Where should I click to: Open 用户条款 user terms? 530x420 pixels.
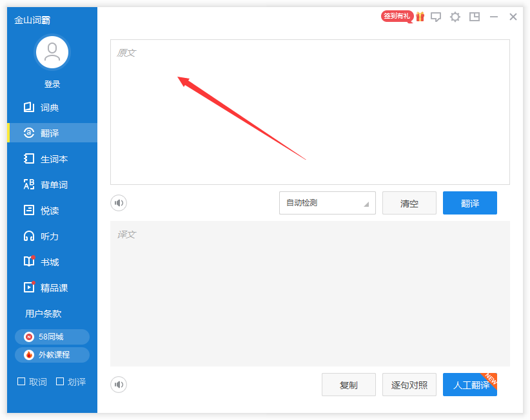pos(43,314)
